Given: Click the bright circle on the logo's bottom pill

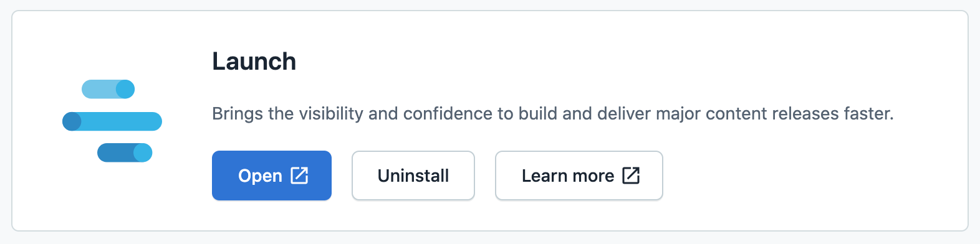Looking at the screenshot, I should click(x=143, y=152).
